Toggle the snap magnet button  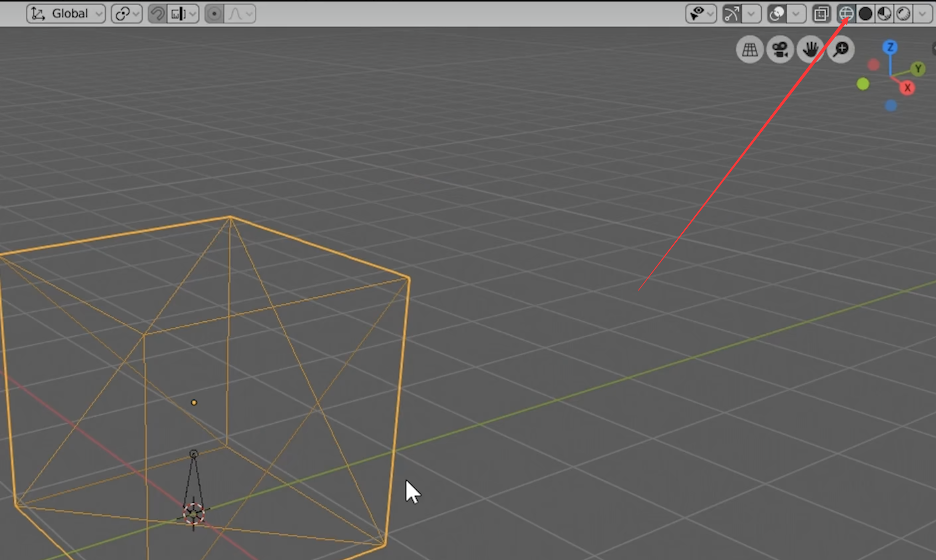tap(157, 13)
